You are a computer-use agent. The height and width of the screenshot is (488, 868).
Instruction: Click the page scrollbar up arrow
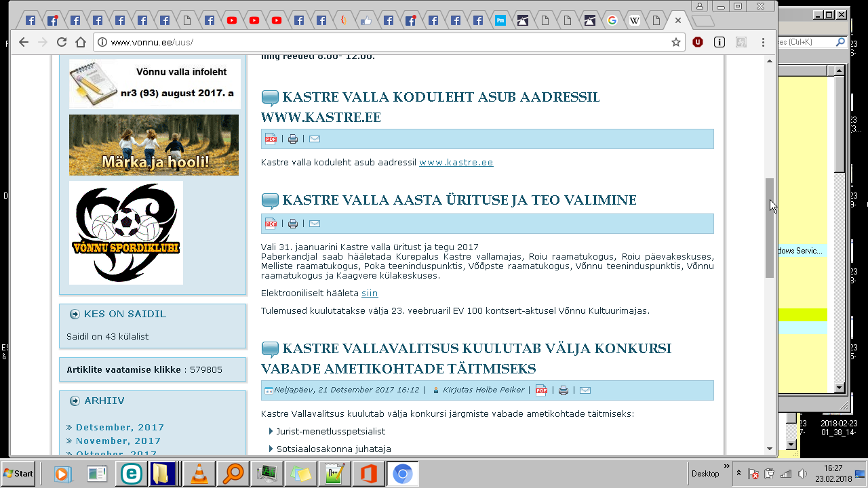click(770, 61)
